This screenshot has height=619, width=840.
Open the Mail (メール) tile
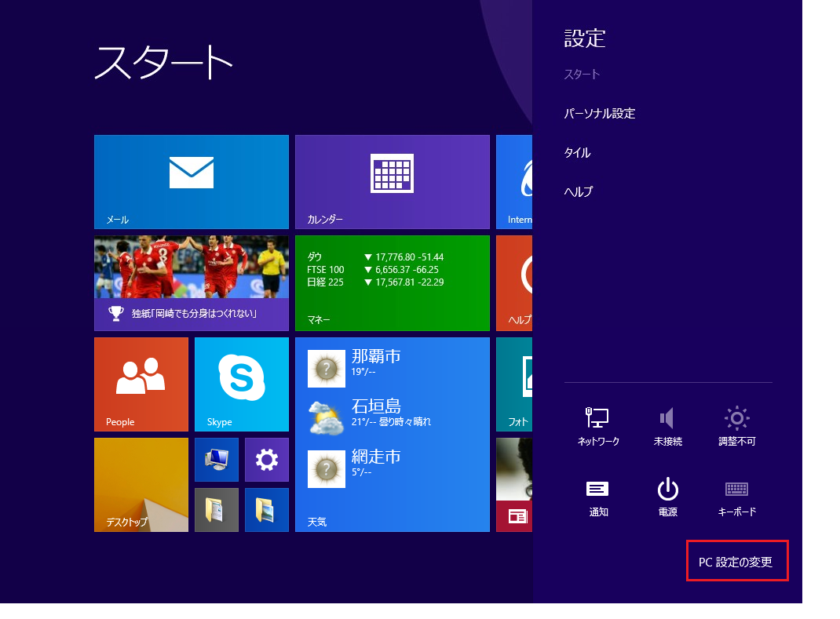click(192, 182)
